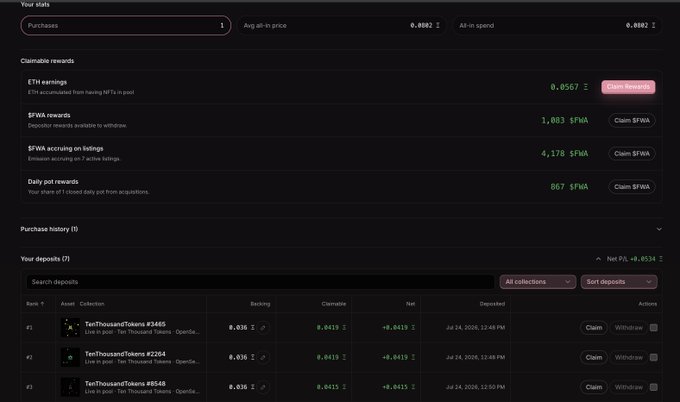Viewport: 680px width, 402px height.
Task: Click the Net column header
Action: coord(410,304)
